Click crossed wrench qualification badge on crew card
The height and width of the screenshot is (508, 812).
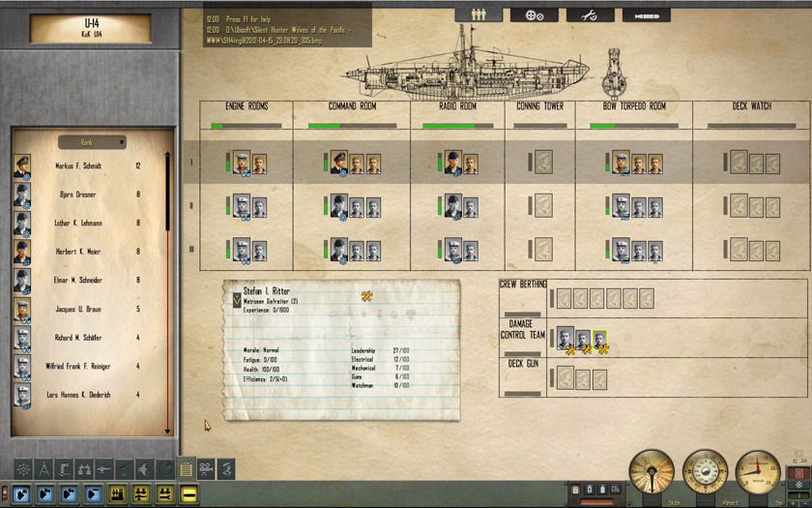(x=366, y=296)
